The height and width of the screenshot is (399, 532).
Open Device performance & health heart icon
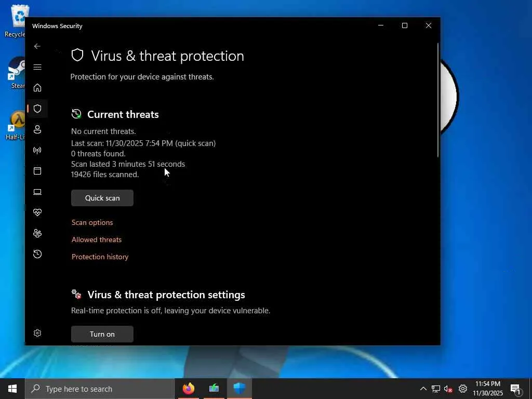point(37,212)
